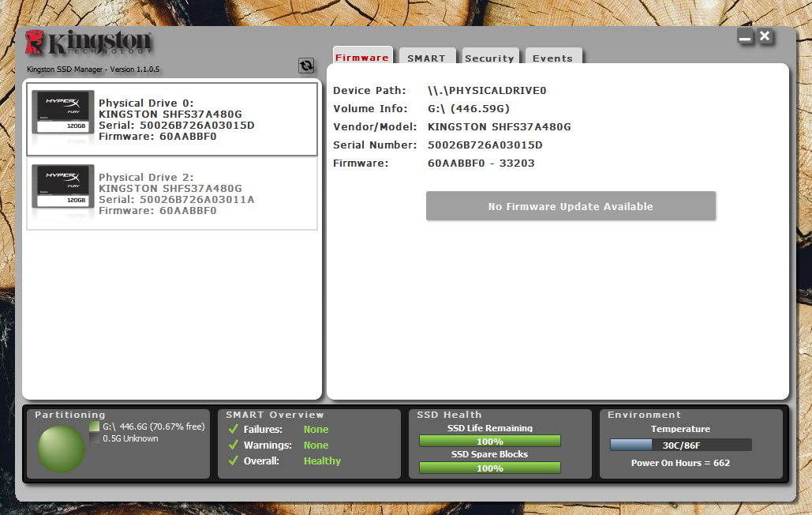Click the dark Unknown partition legend swatch

(x=94, y=438)
